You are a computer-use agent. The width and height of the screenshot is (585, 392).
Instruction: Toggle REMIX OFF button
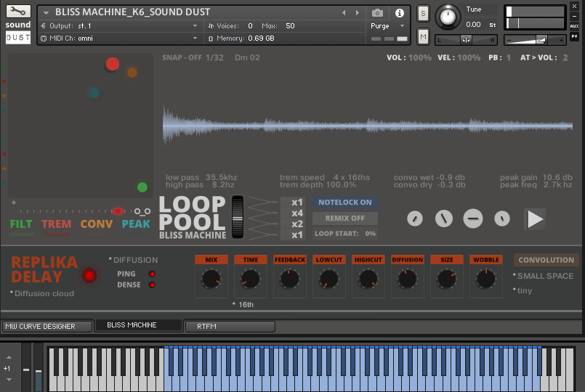pos(344,219)
